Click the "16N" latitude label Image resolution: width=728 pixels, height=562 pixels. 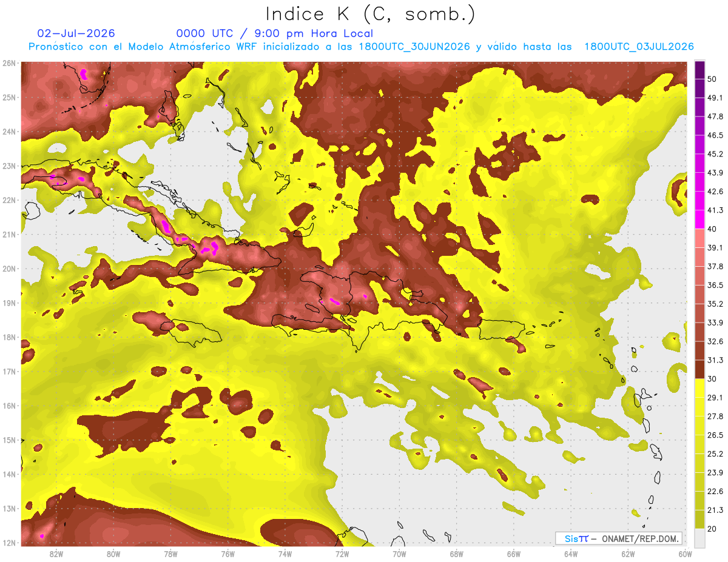(9, 406)
